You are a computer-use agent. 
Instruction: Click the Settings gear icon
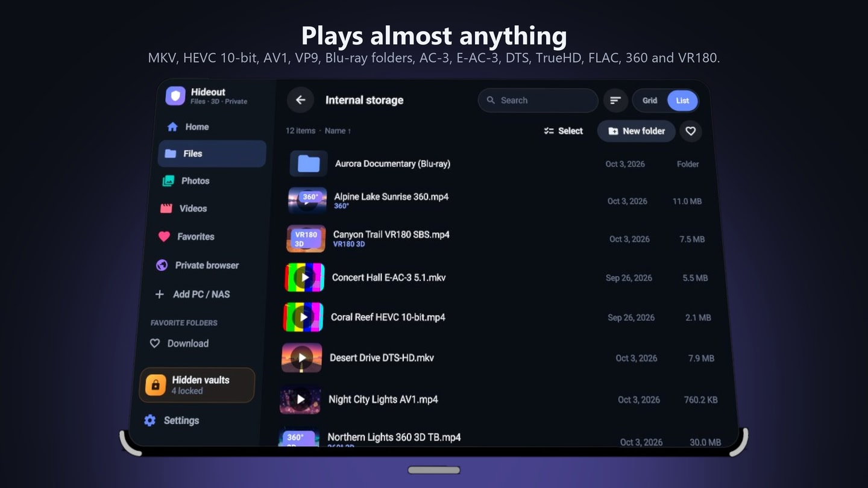click(150, 421)
